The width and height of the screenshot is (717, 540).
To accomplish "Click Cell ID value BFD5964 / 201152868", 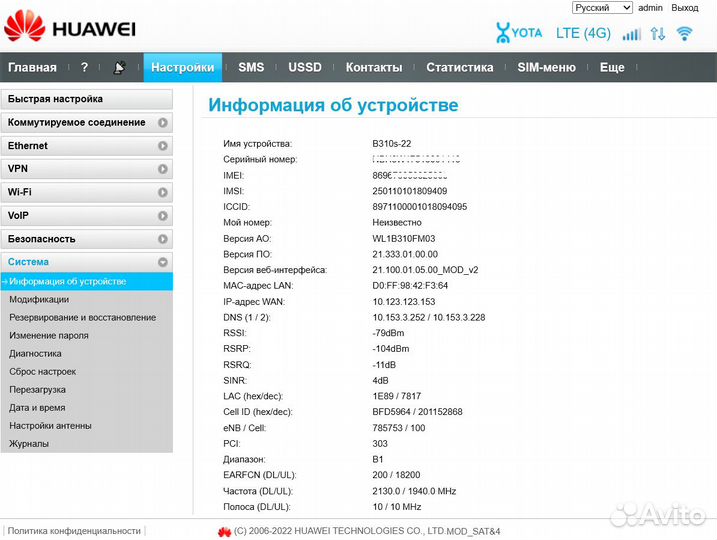I will pos(417,412).
